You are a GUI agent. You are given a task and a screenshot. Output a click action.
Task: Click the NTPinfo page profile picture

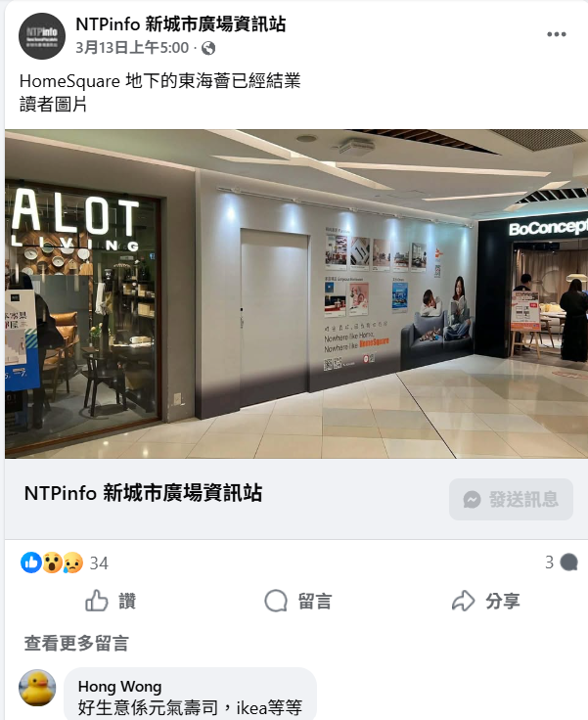[42, 36]
